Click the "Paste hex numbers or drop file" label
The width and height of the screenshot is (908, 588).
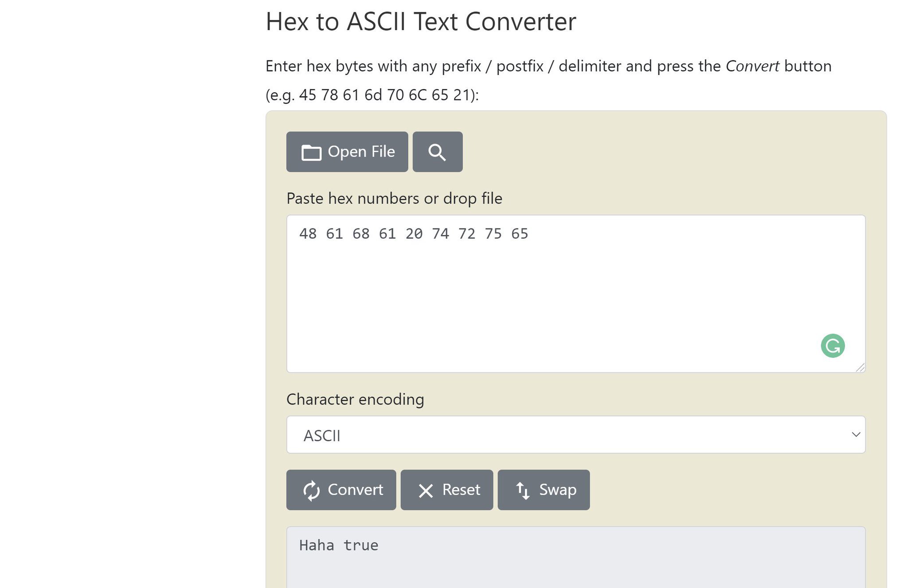(394, 199)
